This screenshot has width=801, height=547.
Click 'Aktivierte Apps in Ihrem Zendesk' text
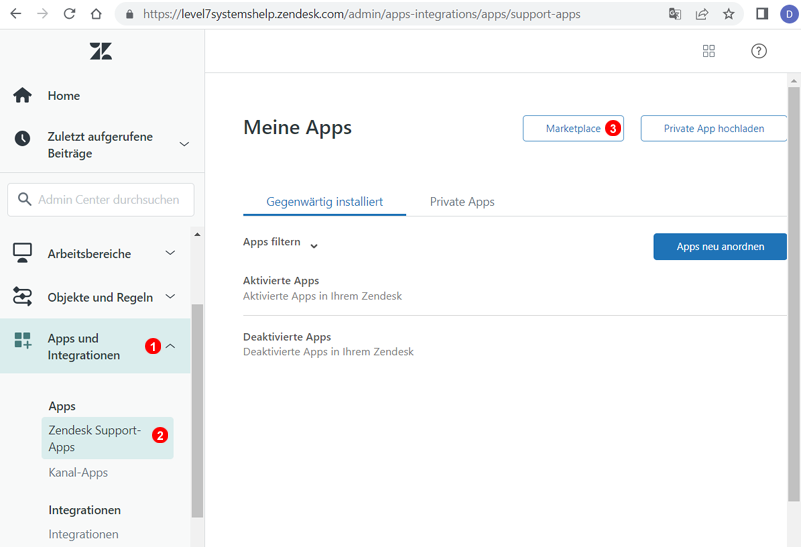[x=322, y=296]
